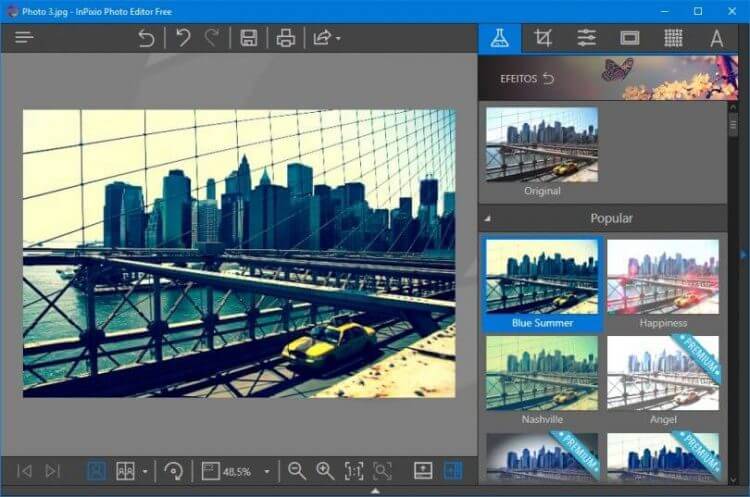Switch to the Crop tool tab
This screenshot has height=497, width=750.
point(543,38)
